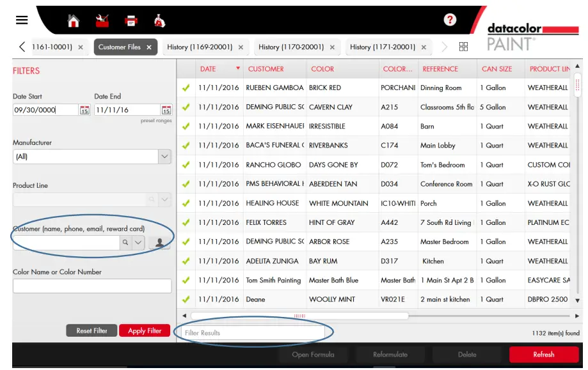Click the customer search magnifier icon

tap(125, 243)
